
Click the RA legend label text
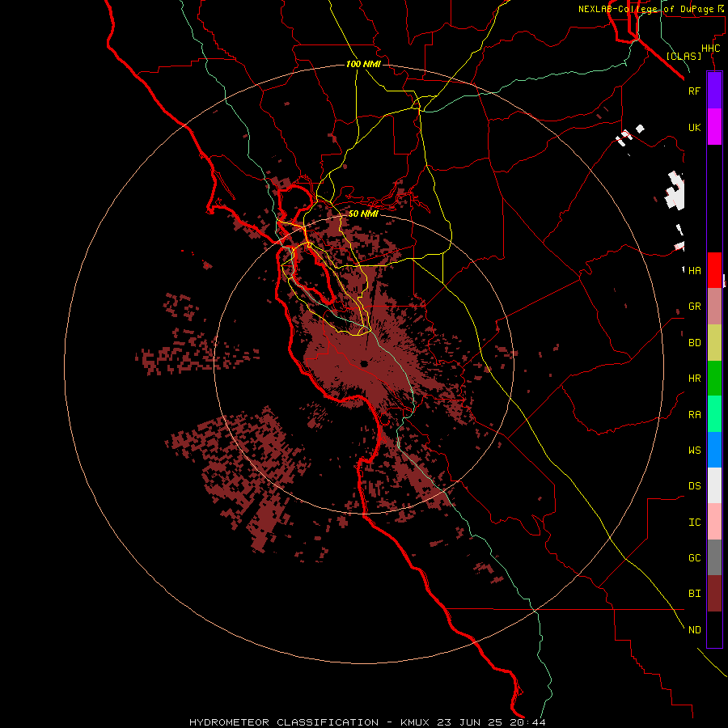(x=695, y=415)
